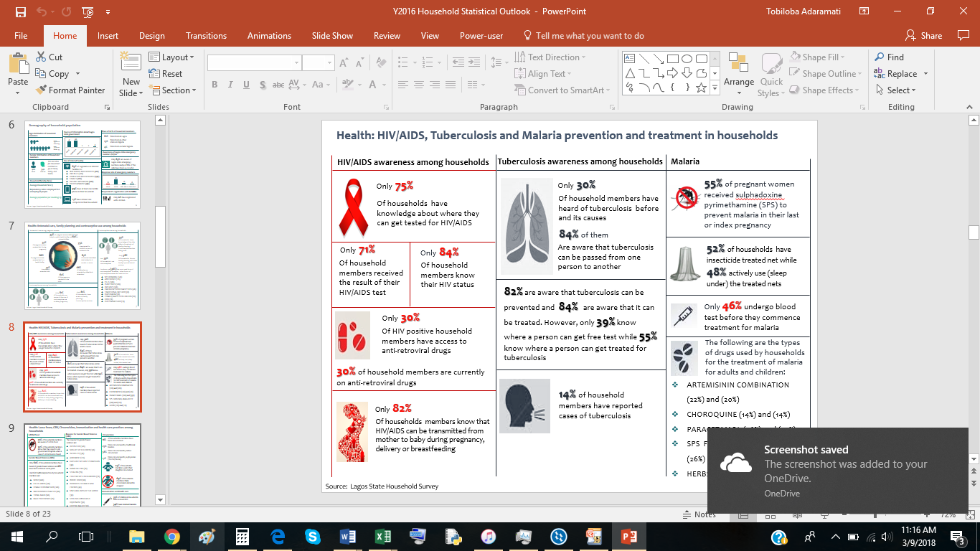
Task: Select the Down Arrow block shape
Action: point(687,73)
